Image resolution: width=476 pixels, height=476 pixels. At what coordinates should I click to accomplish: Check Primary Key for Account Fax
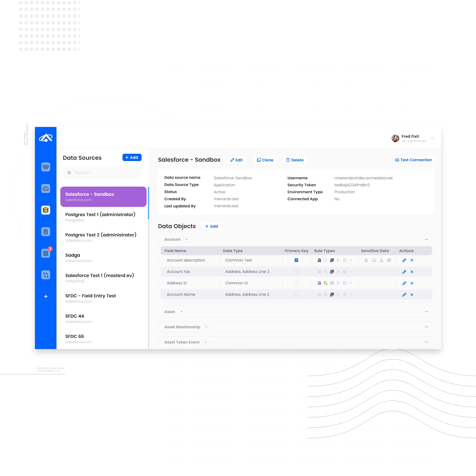point(296,272)
